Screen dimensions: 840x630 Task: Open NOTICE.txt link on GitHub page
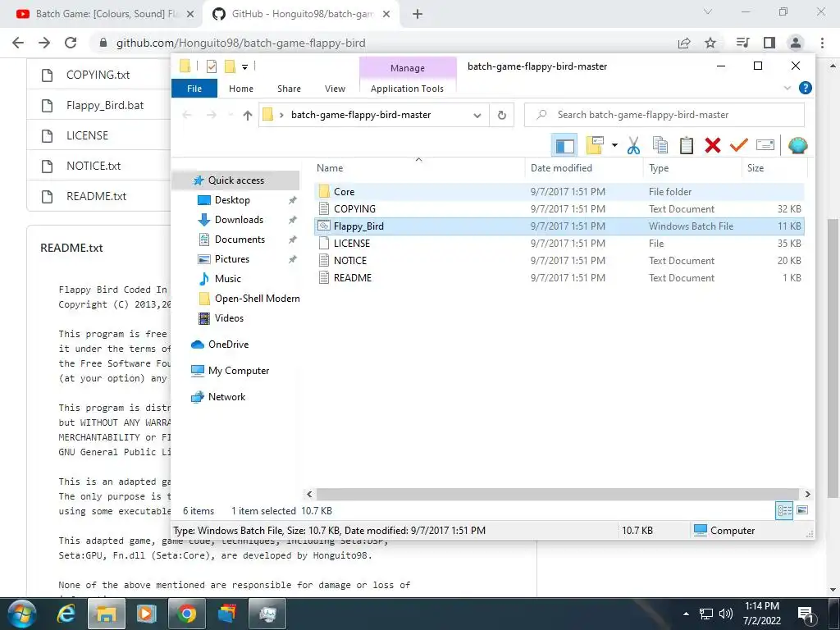[94, 166]
